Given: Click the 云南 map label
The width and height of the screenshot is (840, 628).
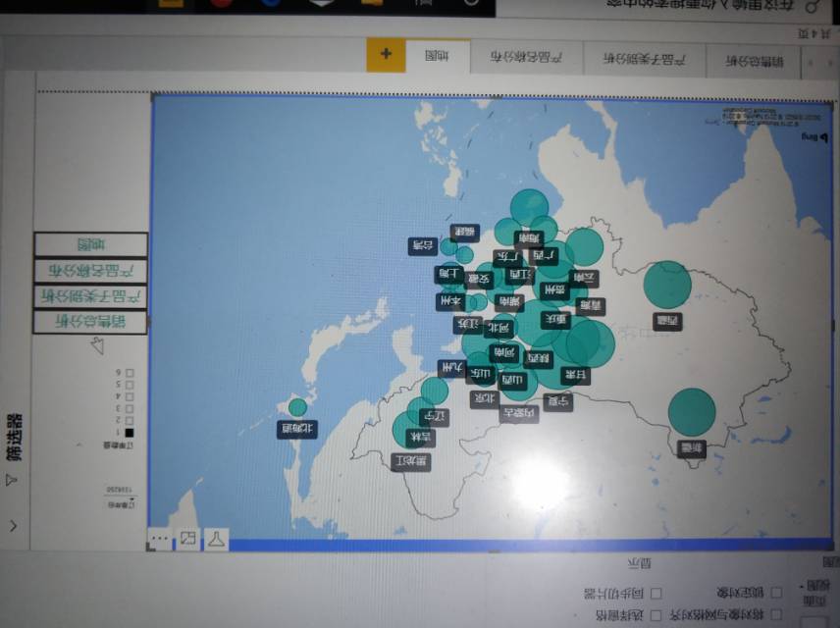Looking at the screenshot, I should (584, 279).
